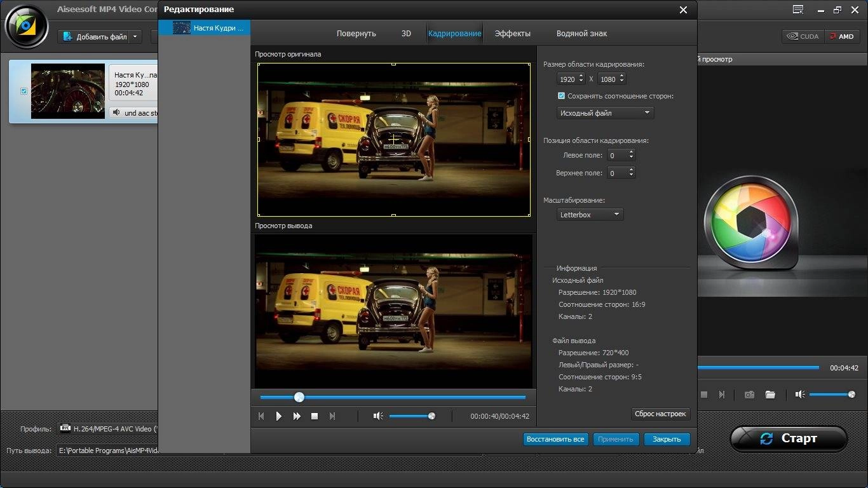Click the top-middle crop handle
The image size is (868, 488).
[394, 64]
